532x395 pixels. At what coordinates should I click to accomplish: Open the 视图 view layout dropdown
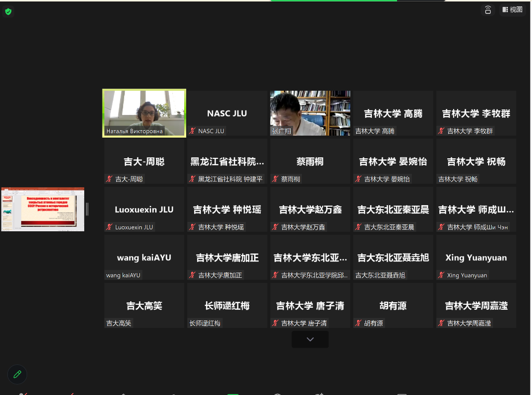[512, 9]
